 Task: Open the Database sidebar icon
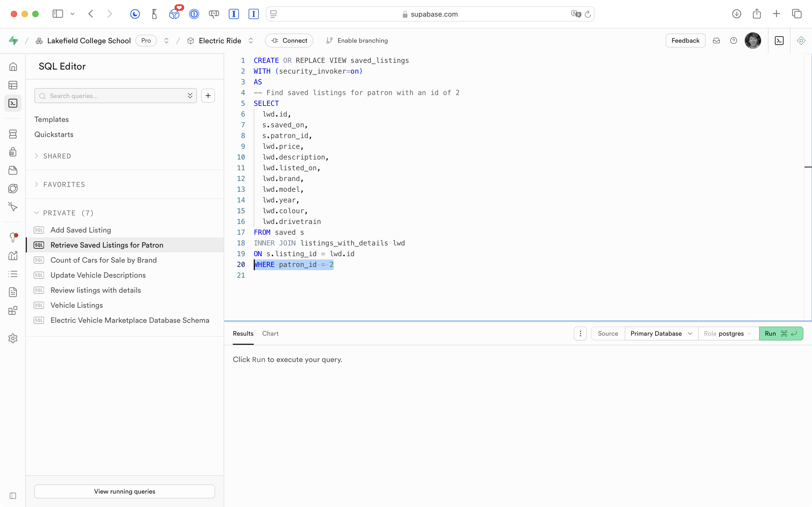[13, 134]
